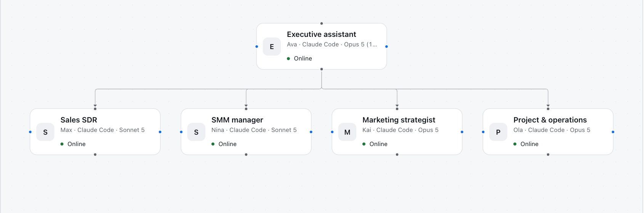Click the S avatar on Sales SDR card
Viewport: 644px width, 213px height.
pos(45,132)
